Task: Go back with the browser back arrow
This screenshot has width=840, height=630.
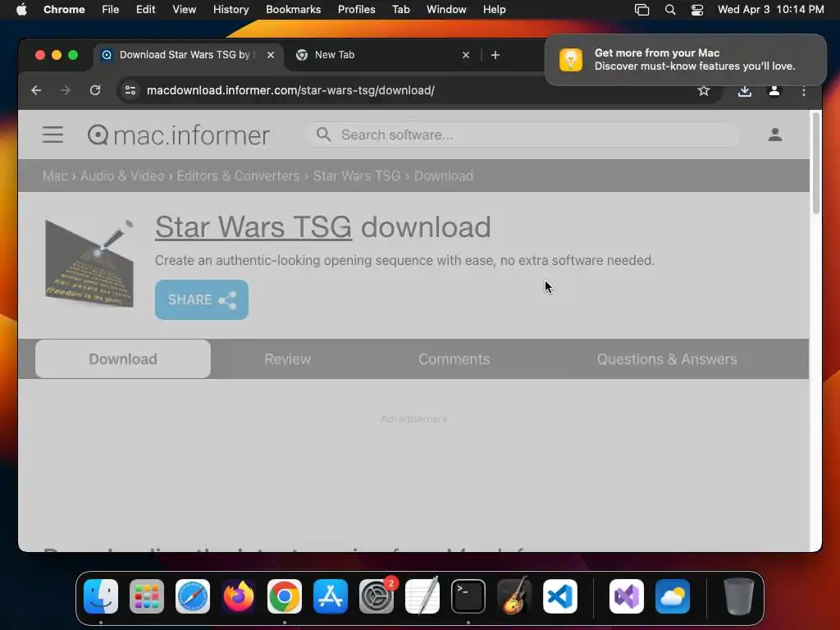Action: (x=36, y=90)
